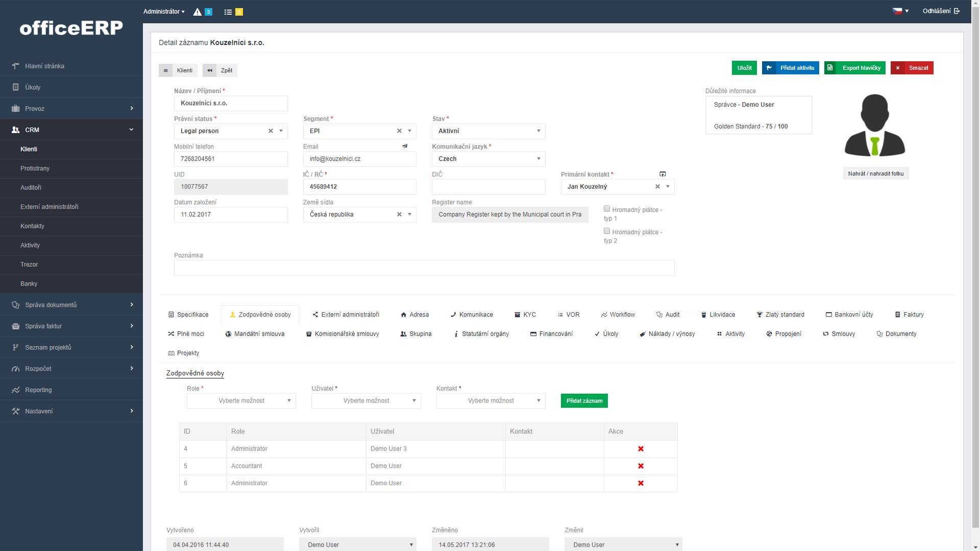Click the Poznámka note field

pos(424,268)
